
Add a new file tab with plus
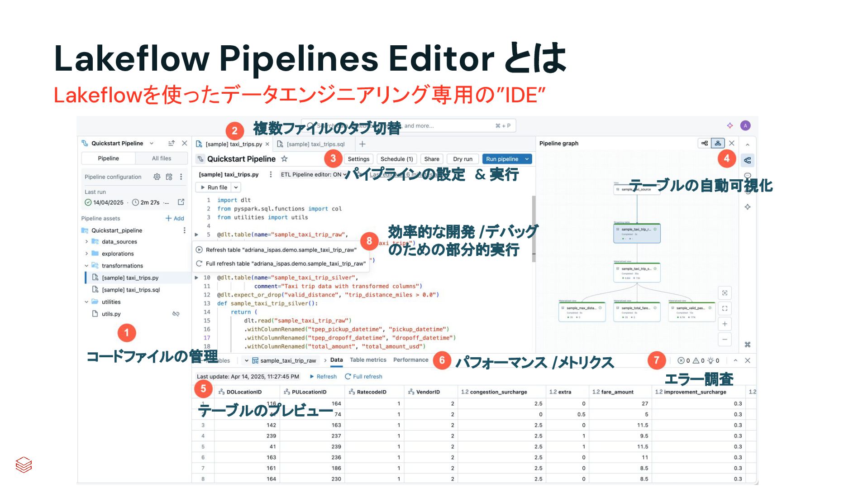(x=362, y=144)
